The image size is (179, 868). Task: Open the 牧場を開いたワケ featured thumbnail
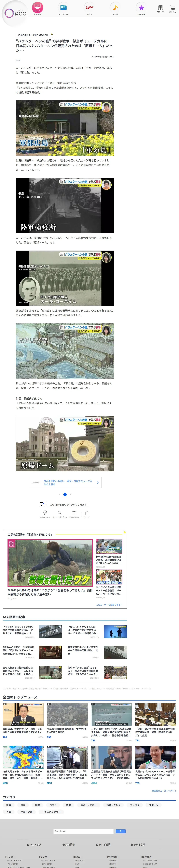50,563
